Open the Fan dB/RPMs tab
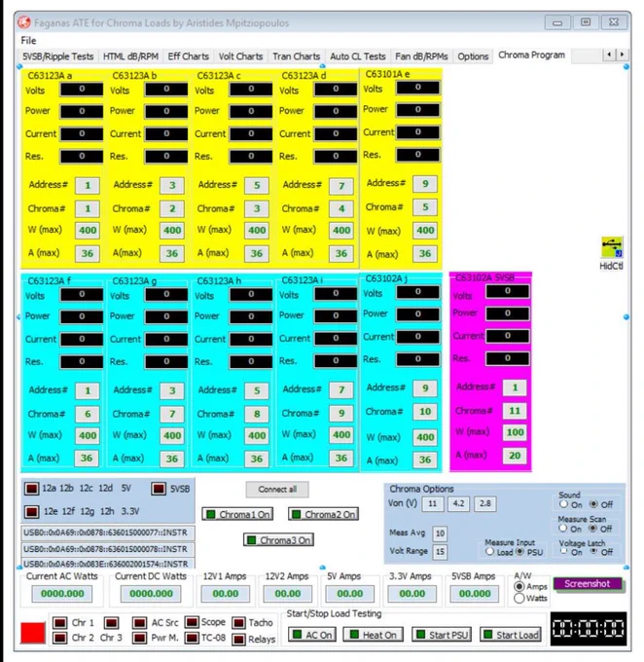 click(421, 56)
